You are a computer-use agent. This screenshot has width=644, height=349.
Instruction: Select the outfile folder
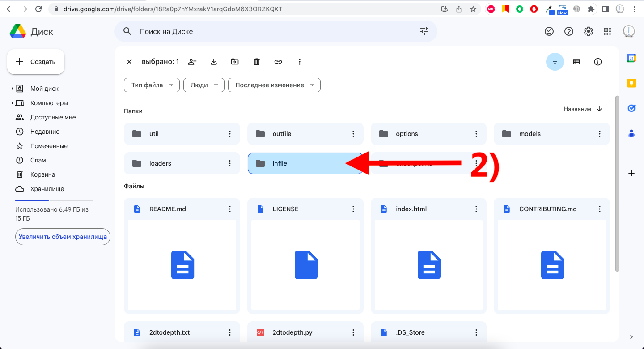pyautogui.click(x=305, y=134)
